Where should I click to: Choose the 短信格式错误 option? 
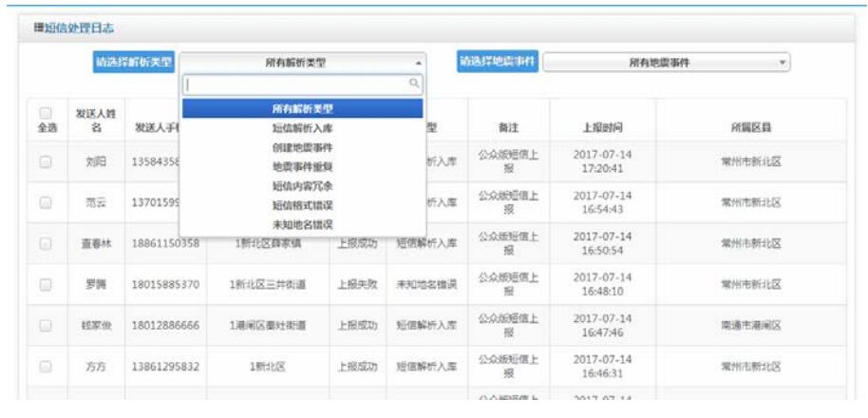pyautogui.click(x=303, y=205)
